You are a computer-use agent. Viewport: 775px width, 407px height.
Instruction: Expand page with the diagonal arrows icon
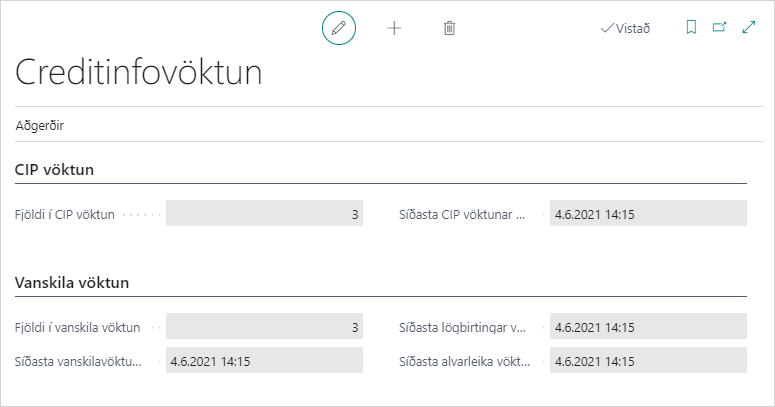[747, 28]
